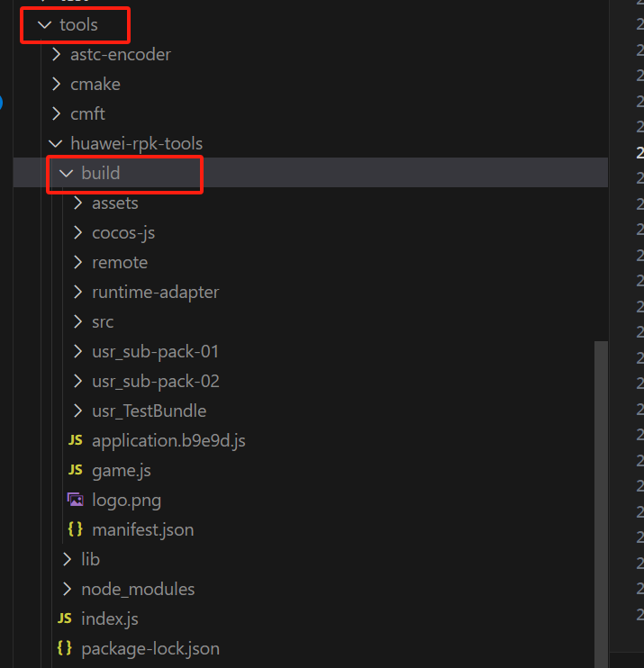Image resolution: width=644 pixels, height=668 pixels.
Task: Collapse the build folder chevron
Action: point(66,173)
